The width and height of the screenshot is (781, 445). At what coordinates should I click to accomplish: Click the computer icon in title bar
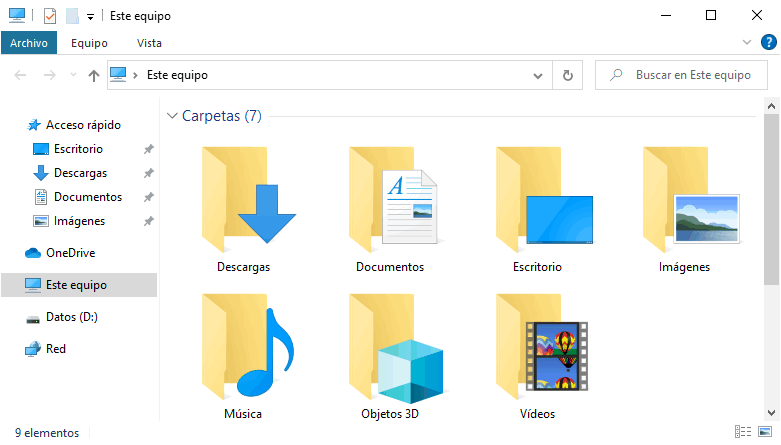click(x=16, y=15)
